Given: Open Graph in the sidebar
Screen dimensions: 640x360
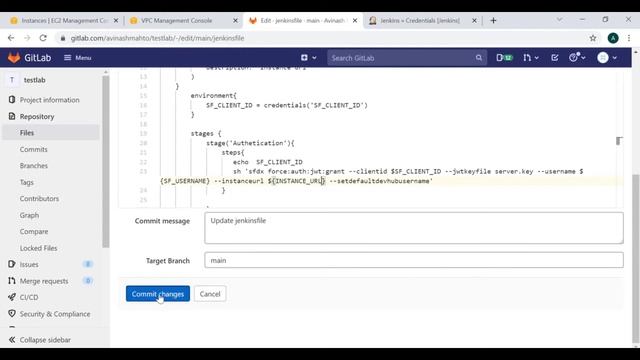Looking at the screenshot, I should (x=29, y=215).
